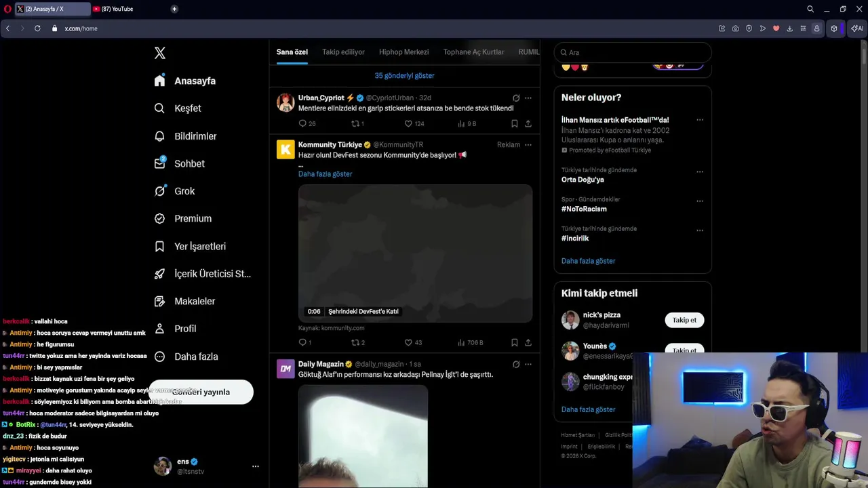Click the Ara search field
The image size is (868, 488).
[633, 52]
